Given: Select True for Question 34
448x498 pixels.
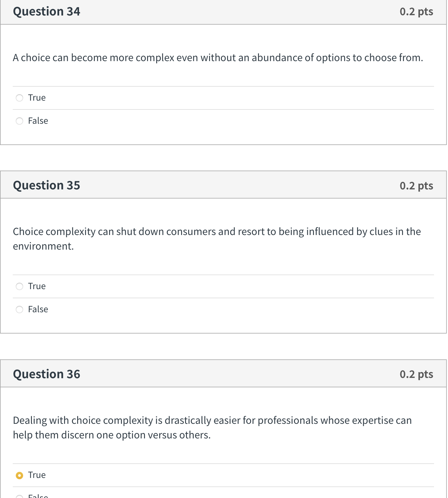Looking at the screenshot, I should click(19, 98).
